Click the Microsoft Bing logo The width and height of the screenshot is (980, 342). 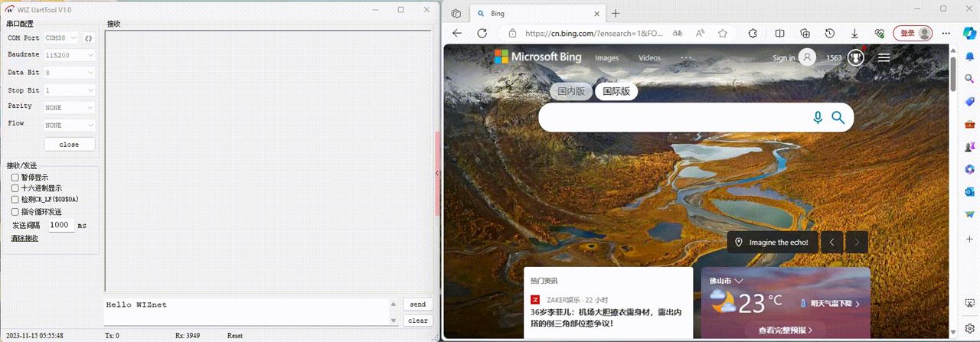coord(537,57)
